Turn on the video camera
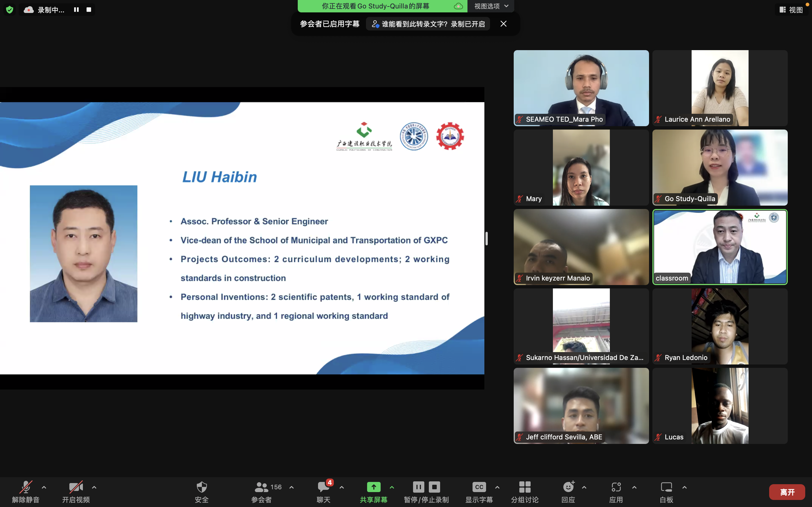The width and height of the screenshot is (812, 507). coord(76,487)
